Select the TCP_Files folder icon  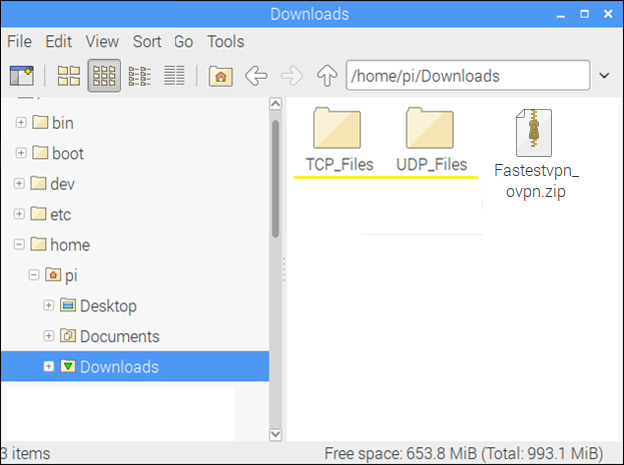click(x=337, y=128)
